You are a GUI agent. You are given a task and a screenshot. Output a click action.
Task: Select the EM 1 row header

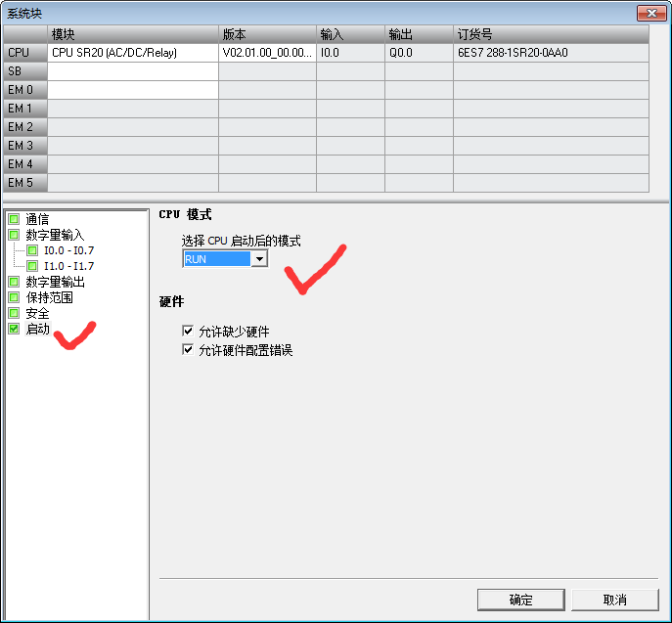click(x=25, y=109)
